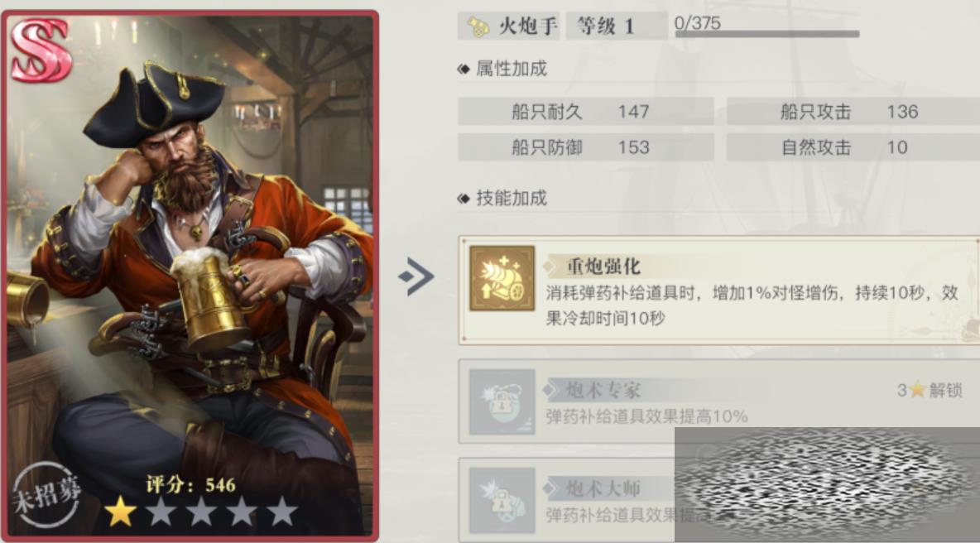
Task: Click the 火炮手 role label
Action: pos(527,26)
